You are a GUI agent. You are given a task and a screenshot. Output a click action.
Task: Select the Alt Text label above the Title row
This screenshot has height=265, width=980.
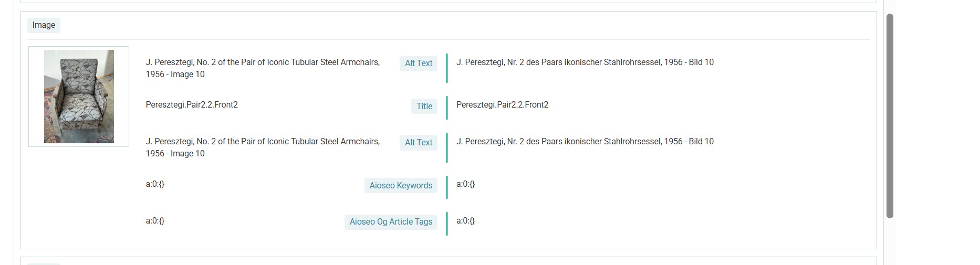418,63
